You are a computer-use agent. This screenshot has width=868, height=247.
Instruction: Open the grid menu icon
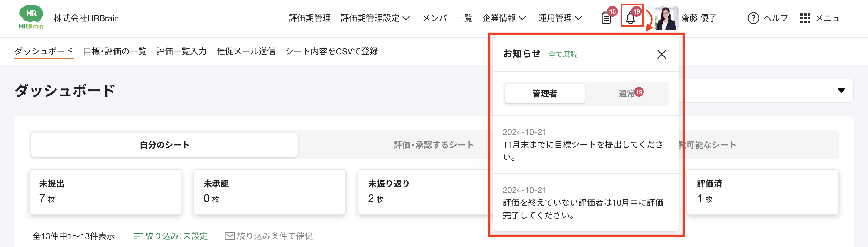(x=805, y=18)
